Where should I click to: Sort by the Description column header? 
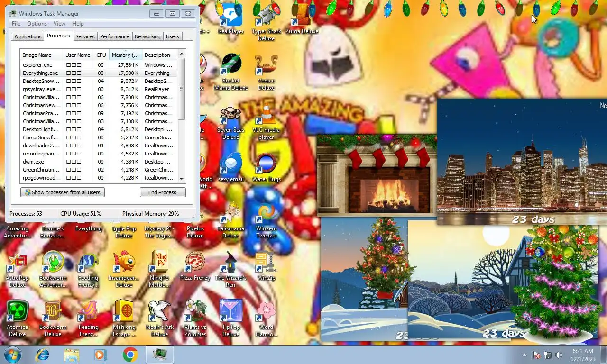pos(159,55)
